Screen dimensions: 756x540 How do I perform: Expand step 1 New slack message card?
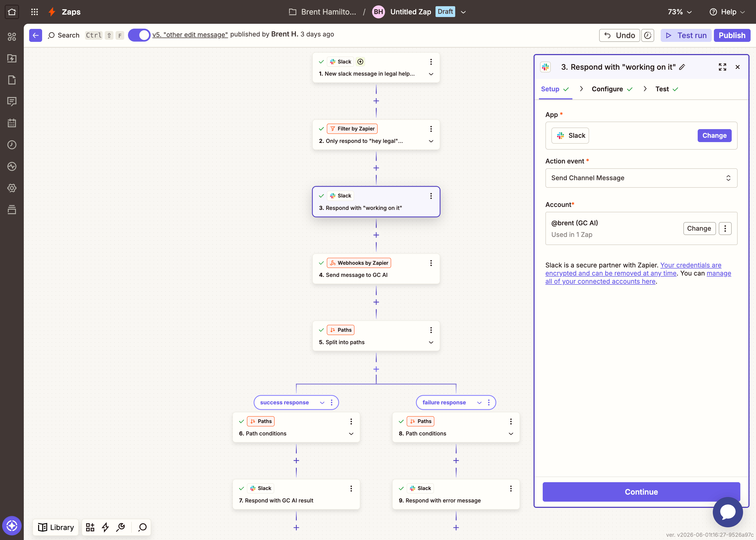431,74
